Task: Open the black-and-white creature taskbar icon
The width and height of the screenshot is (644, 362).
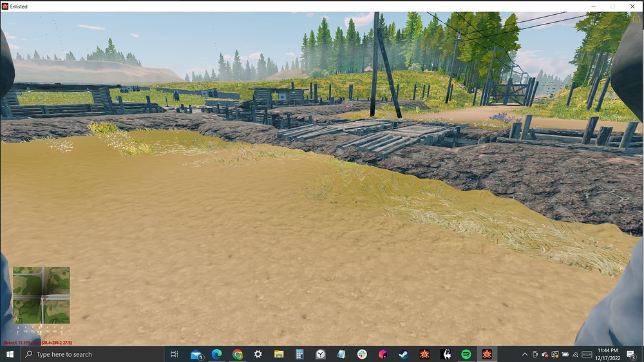Action: 446,354
